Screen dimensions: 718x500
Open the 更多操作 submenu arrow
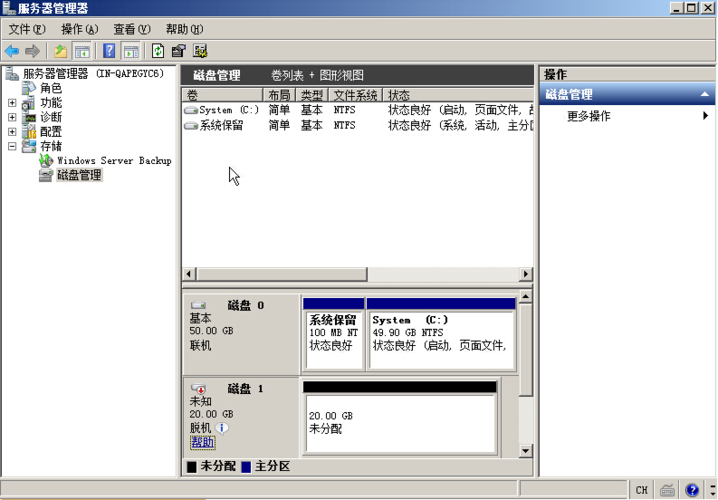point(706,115)
